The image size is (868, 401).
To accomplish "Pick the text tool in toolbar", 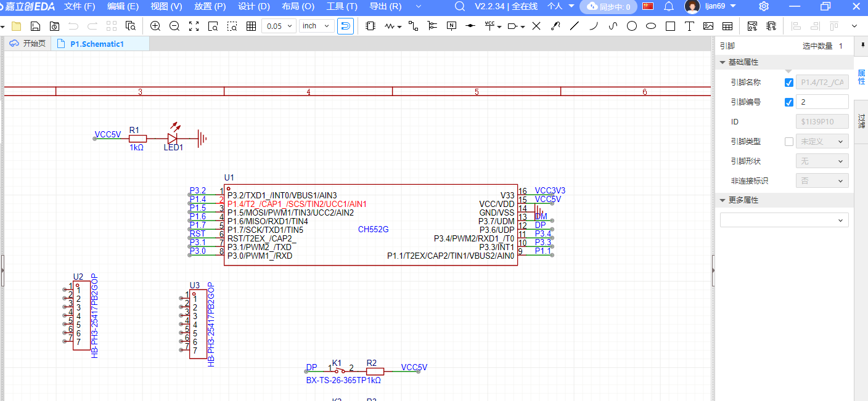I will (x=689, y=26).
